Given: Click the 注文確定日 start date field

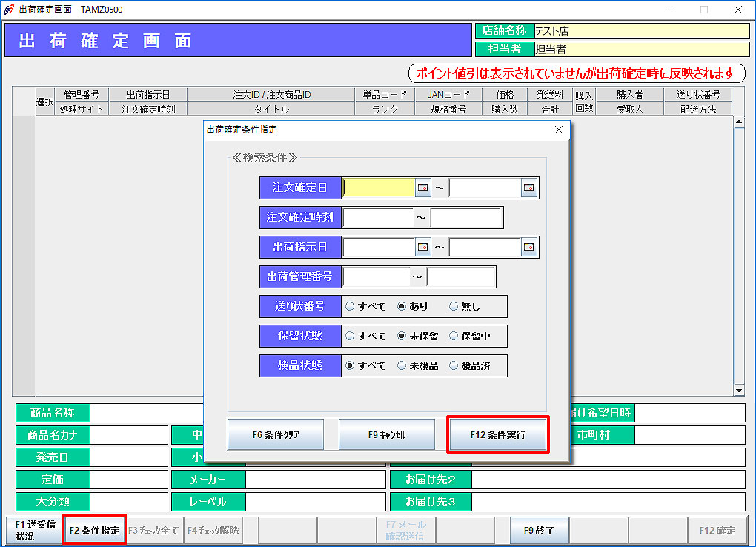Looking at the screenshot, I should [x=379, y=188].
